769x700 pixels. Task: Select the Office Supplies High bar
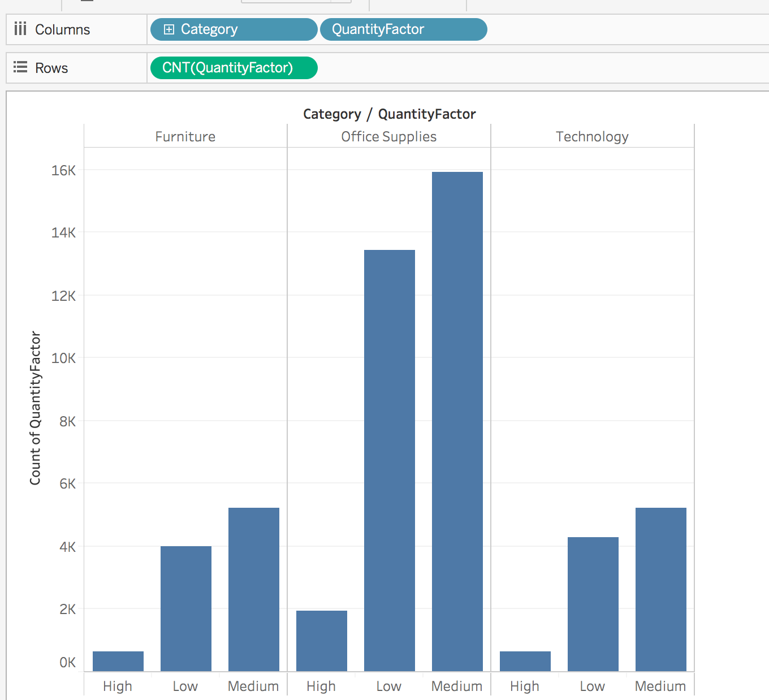(321, 641)
